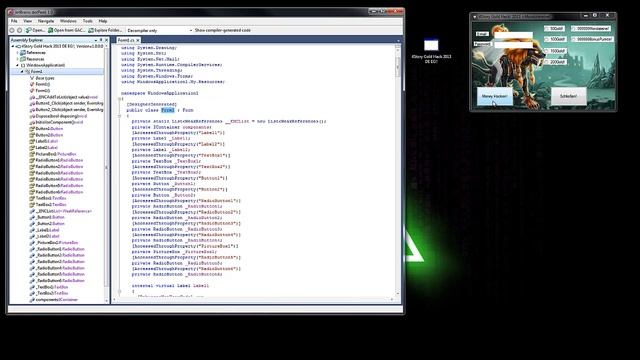640x360 pixels.
Task: Toggle Show compiler-generated code
Action: 223,31
